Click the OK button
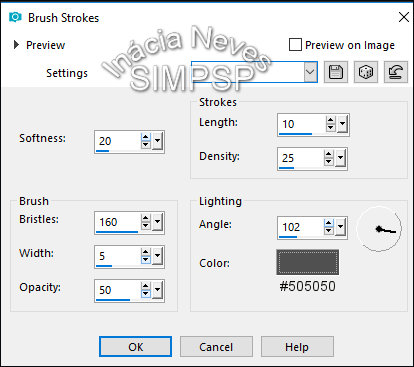The image size is (414, 367). 135,347
